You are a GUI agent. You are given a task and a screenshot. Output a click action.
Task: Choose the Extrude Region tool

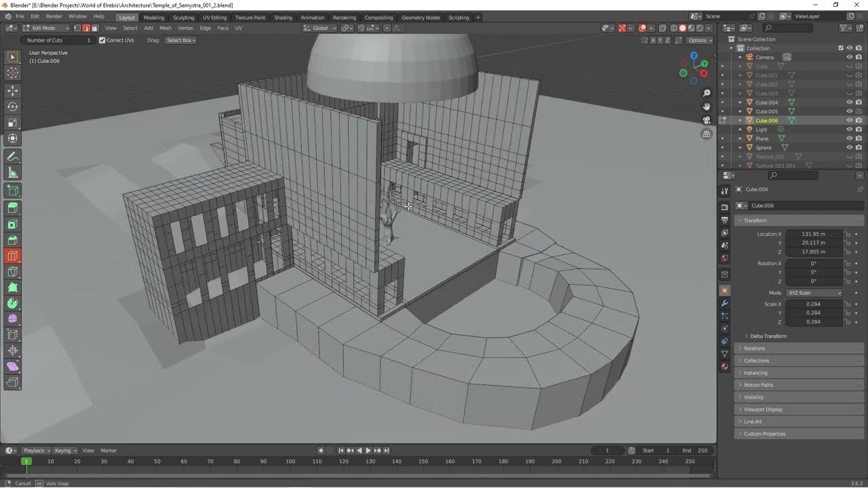[13, 208]
